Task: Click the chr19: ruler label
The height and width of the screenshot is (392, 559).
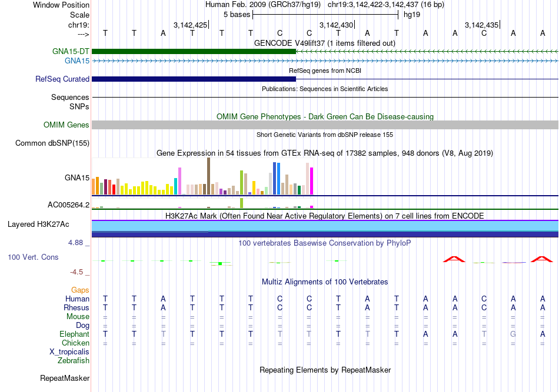Action: click(79, 25)
